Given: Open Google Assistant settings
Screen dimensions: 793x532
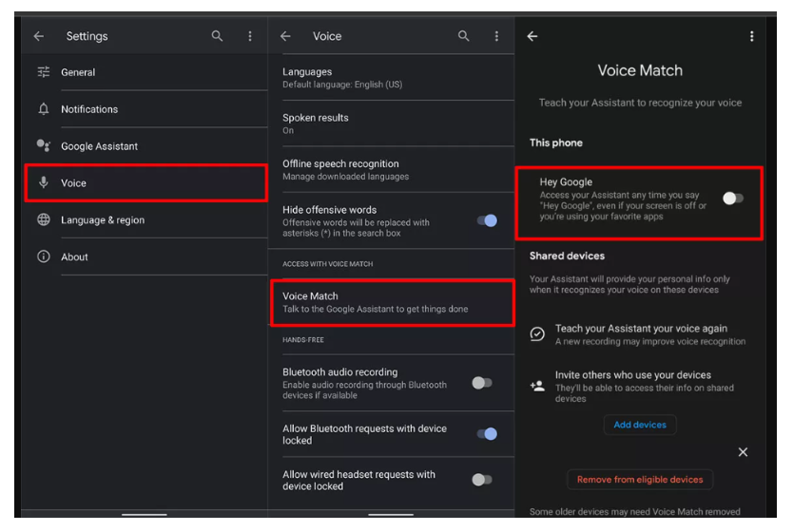Looking at the screenshot, I should [x=145, y=146].
